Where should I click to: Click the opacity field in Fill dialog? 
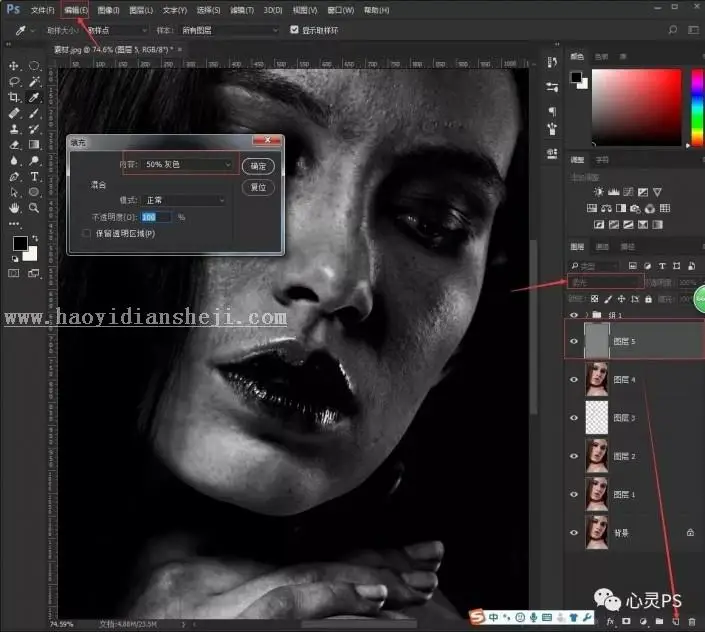click(156, 217)
